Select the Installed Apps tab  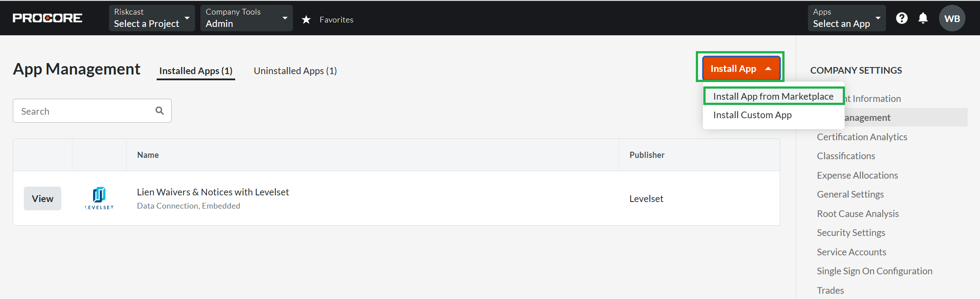pyautogui.click(x=195, y=71)
